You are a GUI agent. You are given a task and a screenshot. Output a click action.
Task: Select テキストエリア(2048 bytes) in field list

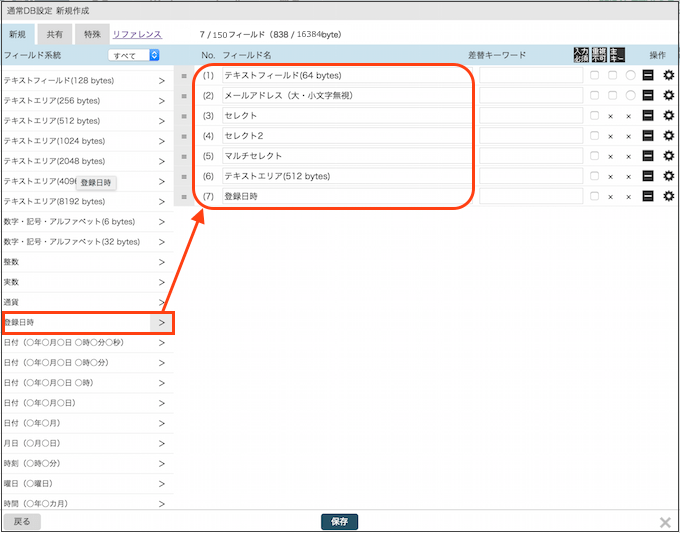87,161
